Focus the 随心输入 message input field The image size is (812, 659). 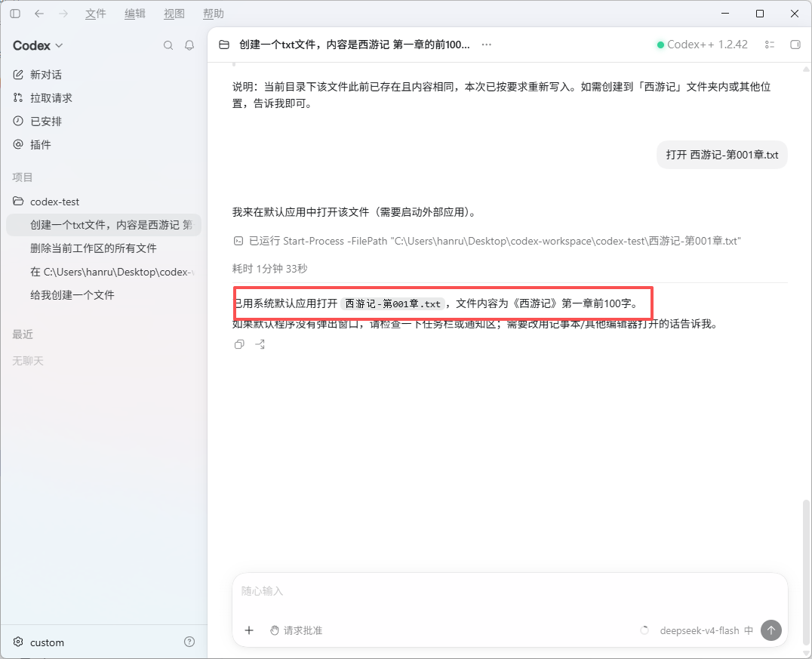click(x=509, y=591)
